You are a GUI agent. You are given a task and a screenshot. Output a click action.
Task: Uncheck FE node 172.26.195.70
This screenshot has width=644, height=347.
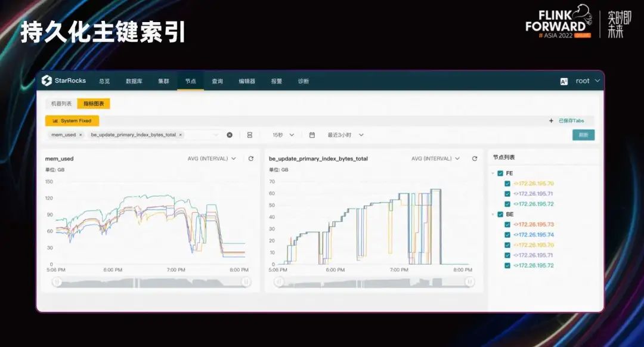click(507, 184)
